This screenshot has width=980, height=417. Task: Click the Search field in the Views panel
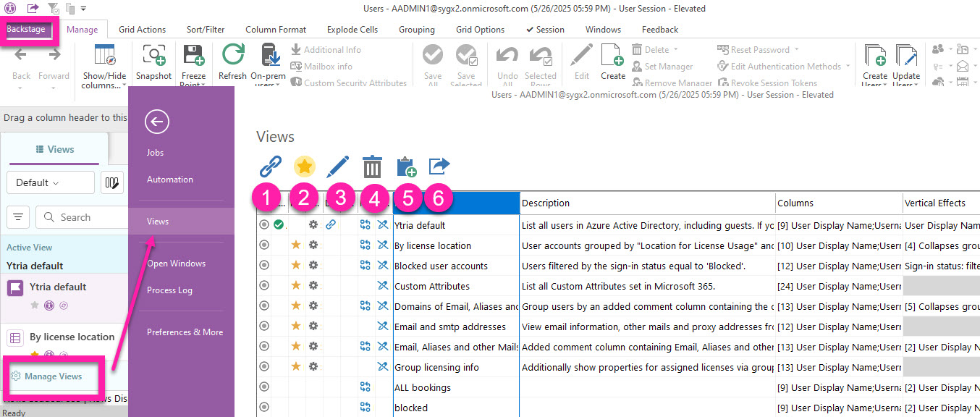pyautogui.click(x=82, y=216)
